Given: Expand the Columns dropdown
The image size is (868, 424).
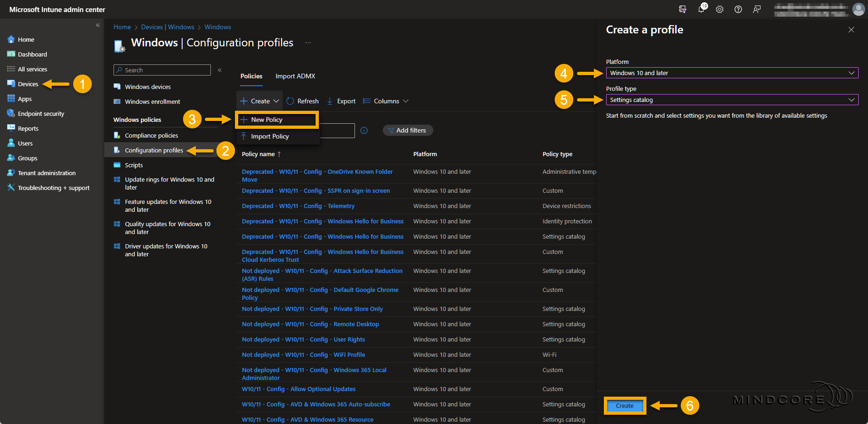Looking at the screenshot, I should [386, 101].
